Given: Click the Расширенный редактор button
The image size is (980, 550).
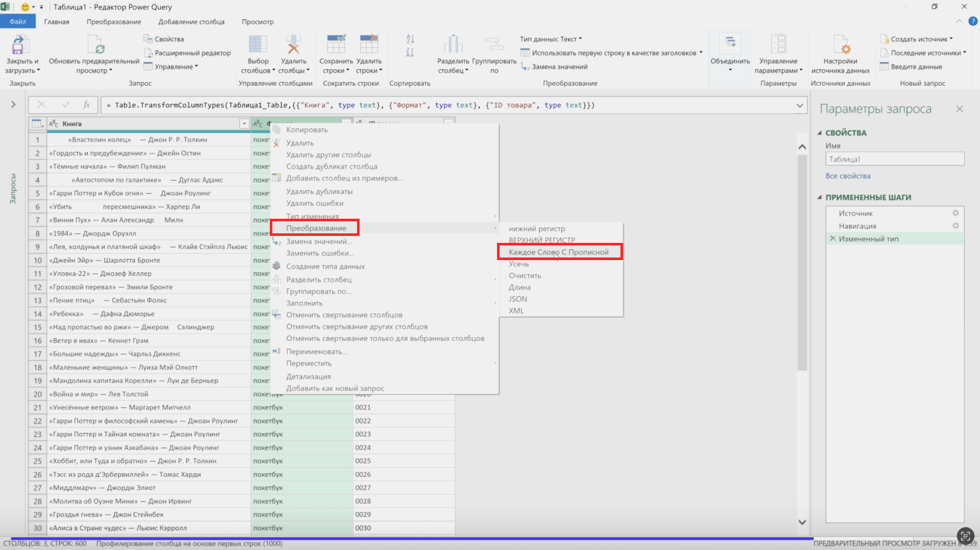Looking at the screenshot, I should (192, 53).
